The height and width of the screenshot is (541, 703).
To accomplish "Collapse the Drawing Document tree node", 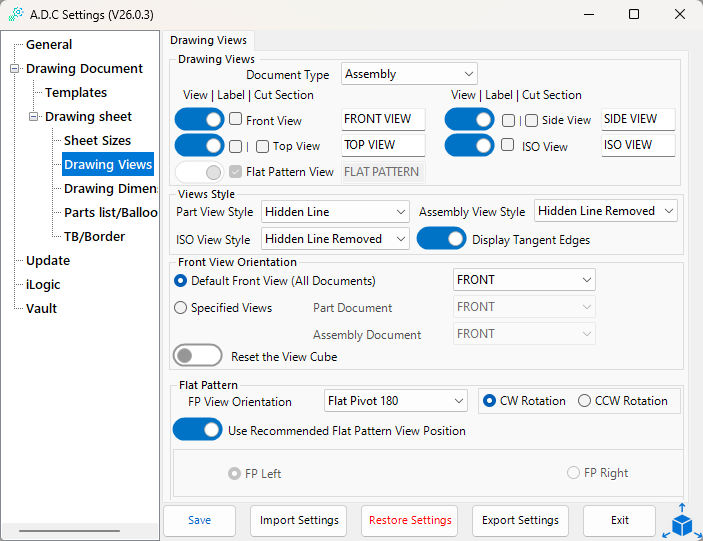I will [15, 69].
